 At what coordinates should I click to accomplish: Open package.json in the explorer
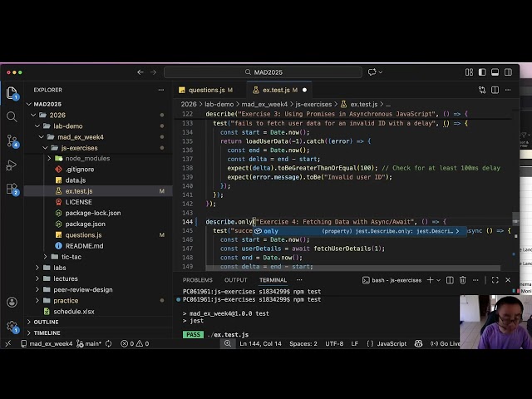(x=85, y=224)
